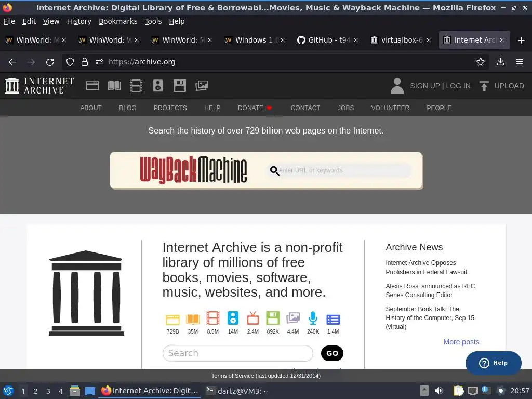Click the More posts link
Screen dimensions: 532x399
point(461,342)
